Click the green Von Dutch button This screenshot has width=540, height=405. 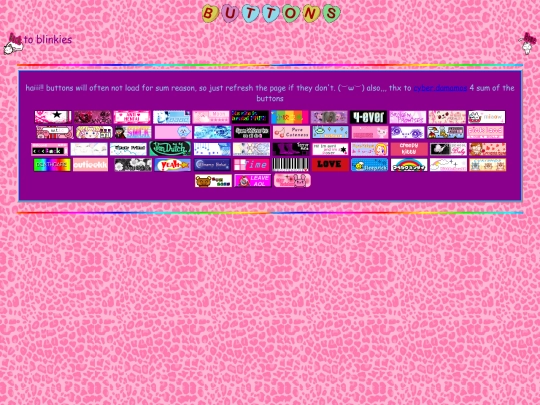[170, 148]
